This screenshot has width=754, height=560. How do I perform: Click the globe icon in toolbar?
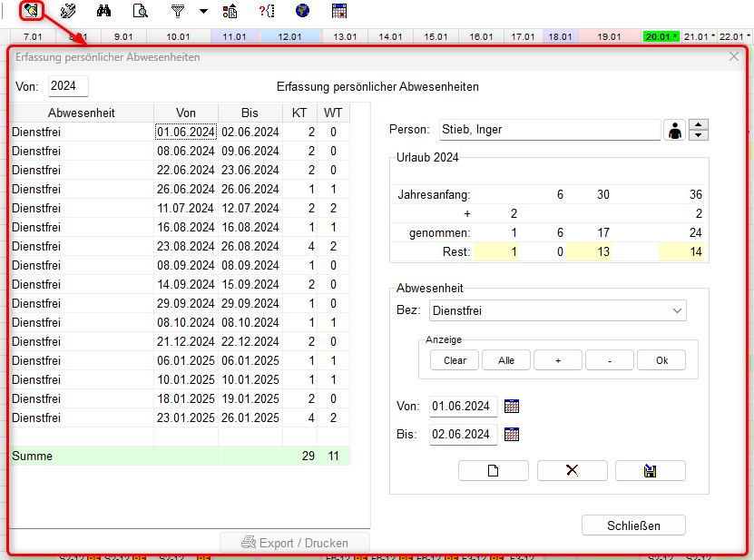click(x=302, y=12)
